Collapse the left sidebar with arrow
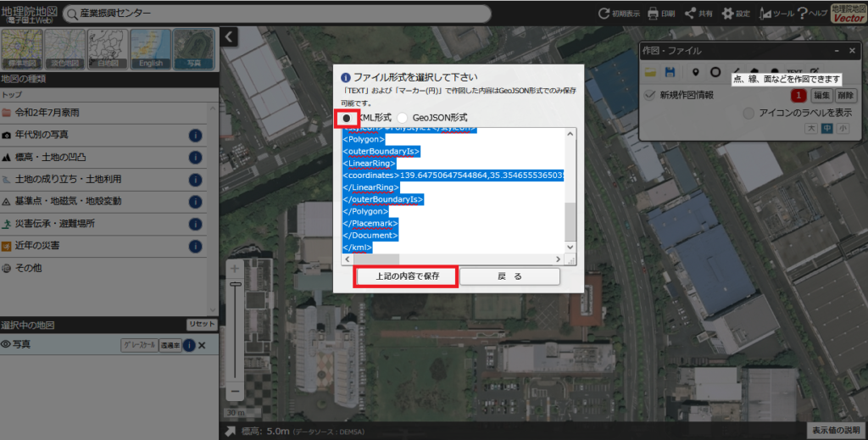 click(229, 37)
